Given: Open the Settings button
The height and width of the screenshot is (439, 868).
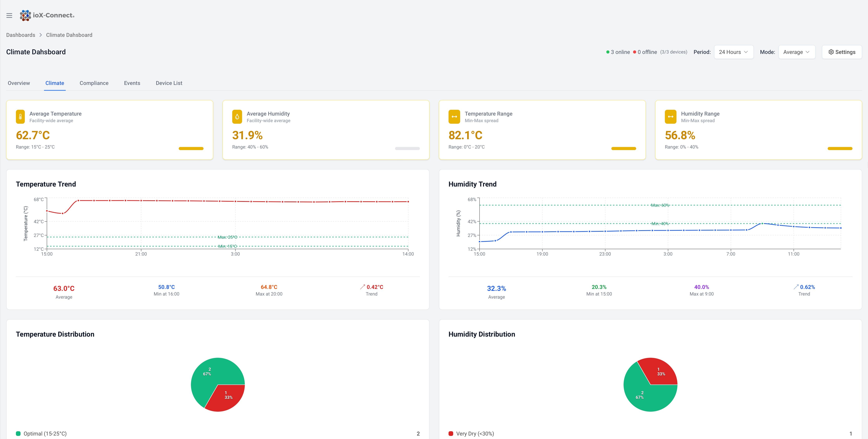Looking at the screenshot, I should [x=841, y=52].
